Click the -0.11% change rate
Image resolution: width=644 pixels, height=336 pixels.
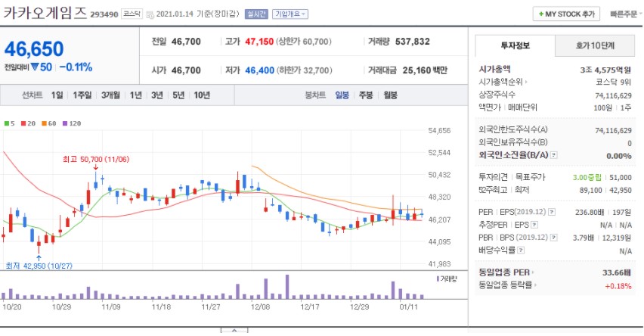click(x=76, y=67)
